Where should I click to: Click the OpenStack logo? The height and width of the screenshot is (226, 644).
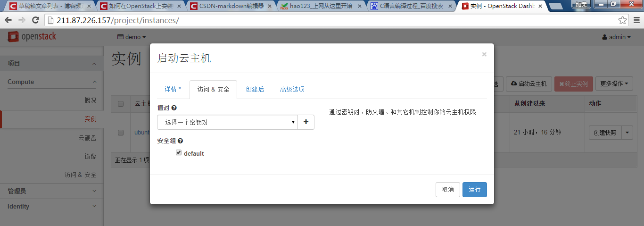pos(32,37)
